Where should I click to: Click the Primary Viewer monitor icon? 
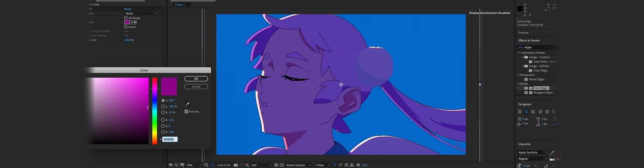point(176,165)
